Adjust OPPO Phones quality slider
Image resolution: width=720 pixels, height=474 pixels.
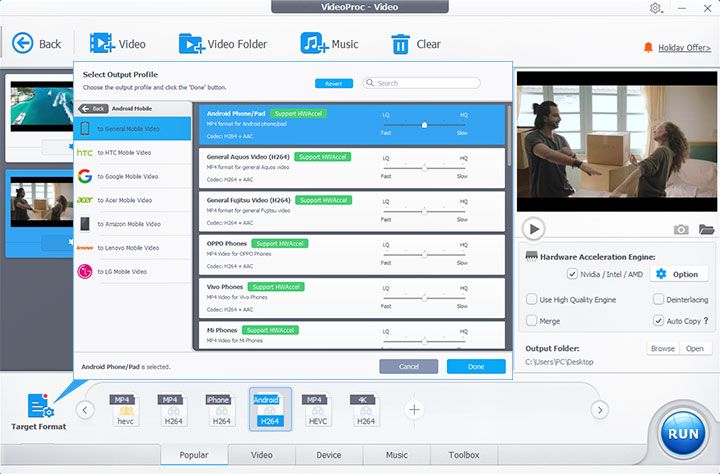click(x=424, y=254)
